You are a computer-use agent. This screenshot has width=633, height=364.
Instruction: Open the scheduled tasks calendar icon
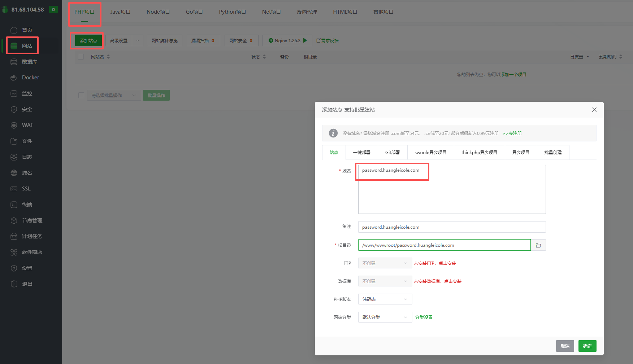click(14, 236)
